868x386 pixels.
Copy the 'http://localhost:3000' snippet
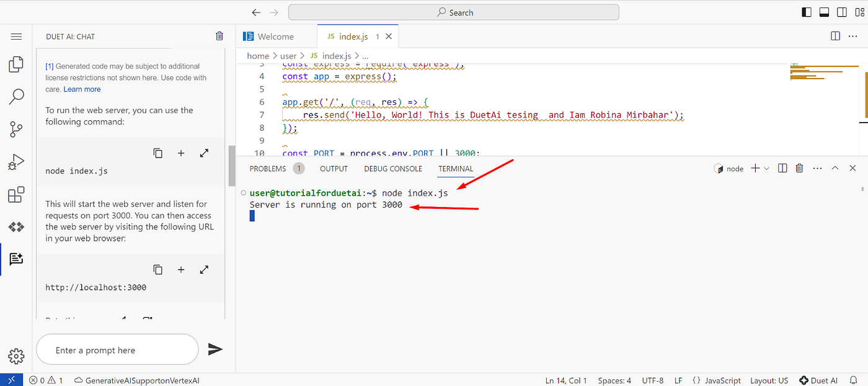pyautogui.click(x=158, y=270)
